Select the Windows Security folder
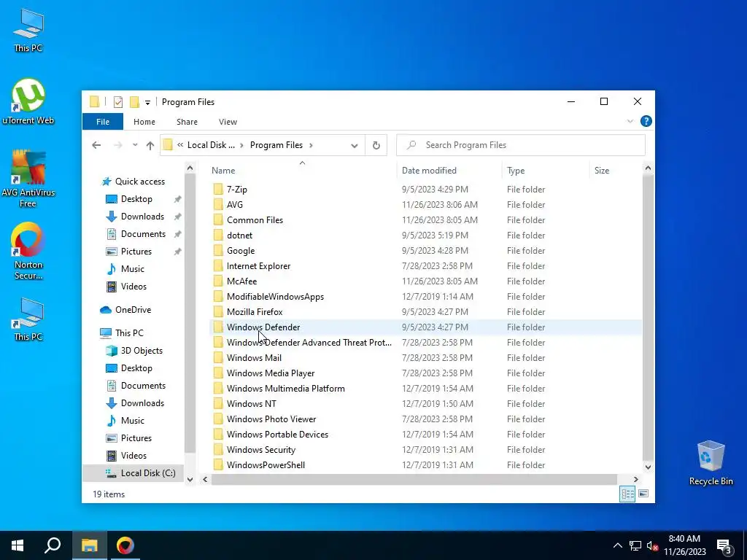Image resolution: width=747 pixels, height=560 pixels. pyautogui.click(x=425, y=450)
